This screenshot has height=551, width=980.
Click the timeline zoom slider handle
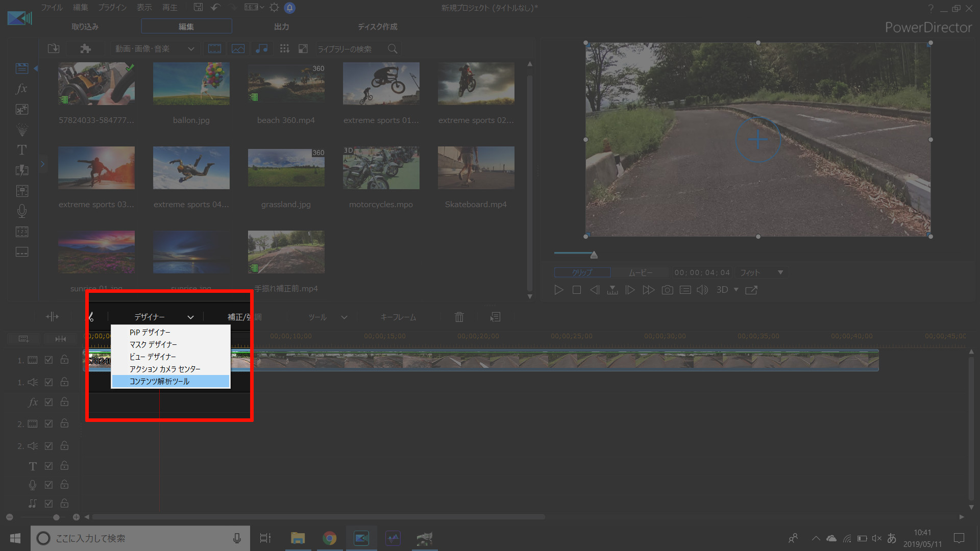coord(56,517)
